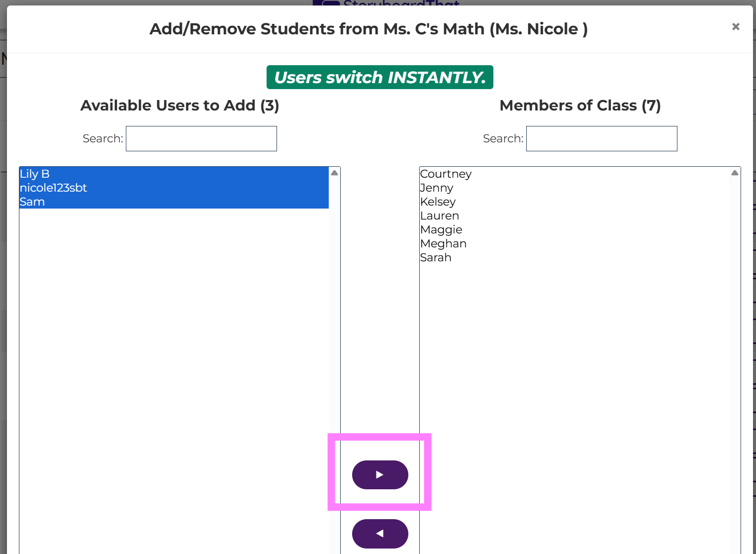The image size is (756, 554).
Task: Select nicole123sbt in available users list
Action: point(53,188)
